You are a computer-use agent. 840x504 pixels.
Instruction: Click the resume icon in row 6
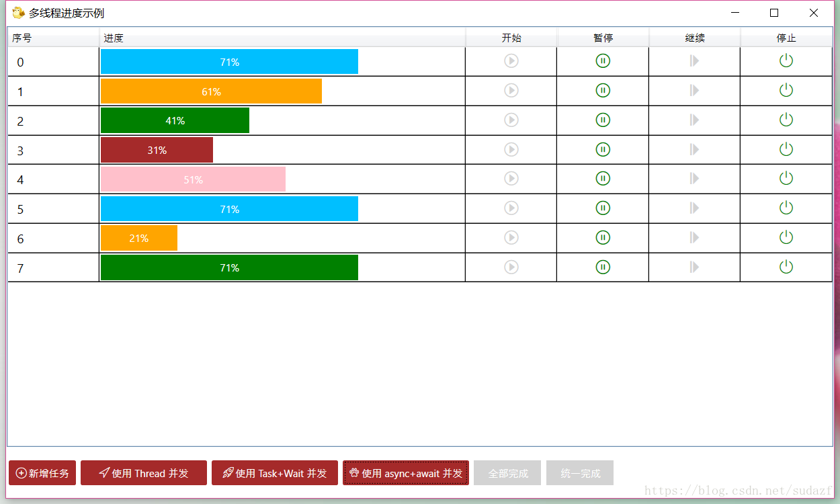(694, 237)
